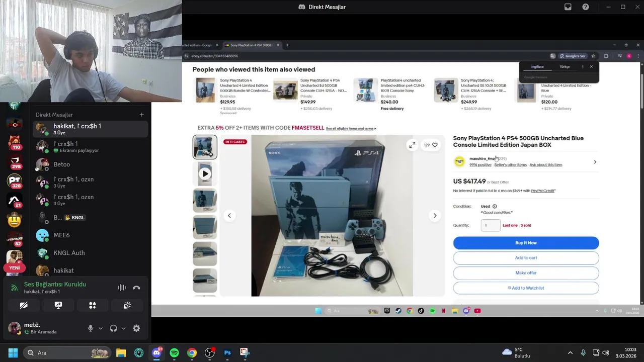Image resolution: width=644 pixels, height=362 pixels.
Task: Open server with 82 notification badge
Action: [15, 239]
